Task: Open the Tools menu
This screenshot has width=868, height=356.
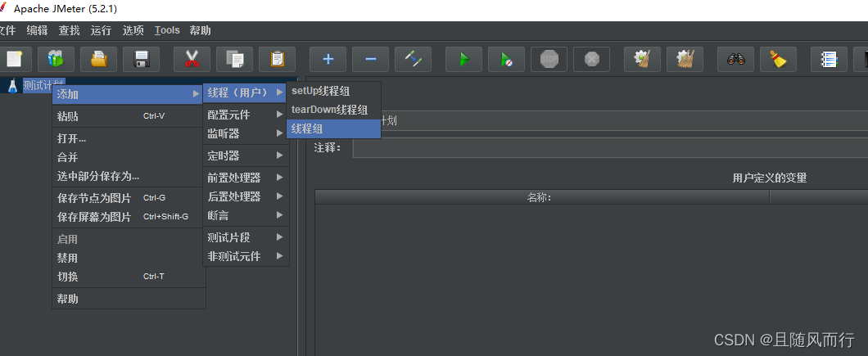Action: [x=167, y=30]
